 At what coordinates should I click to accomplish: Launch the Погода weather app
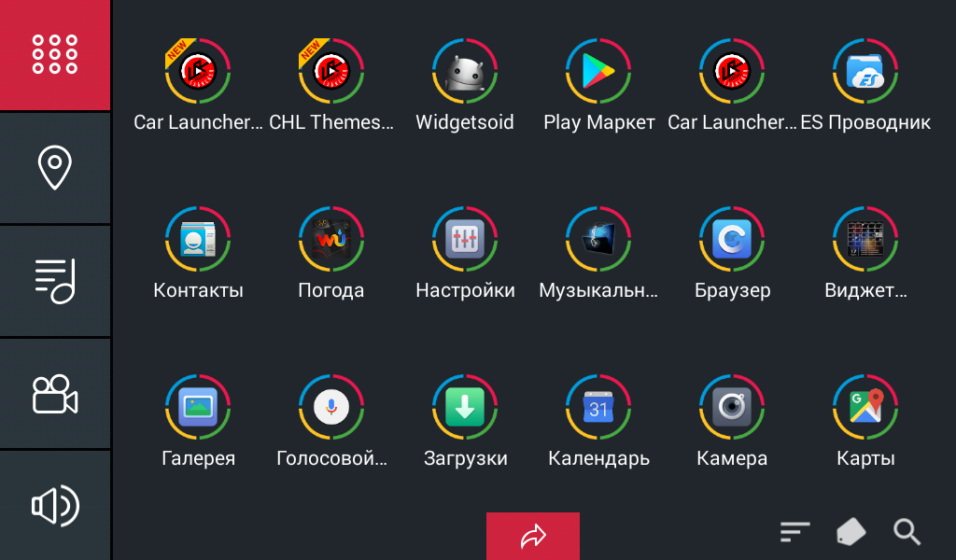[331, 238]
